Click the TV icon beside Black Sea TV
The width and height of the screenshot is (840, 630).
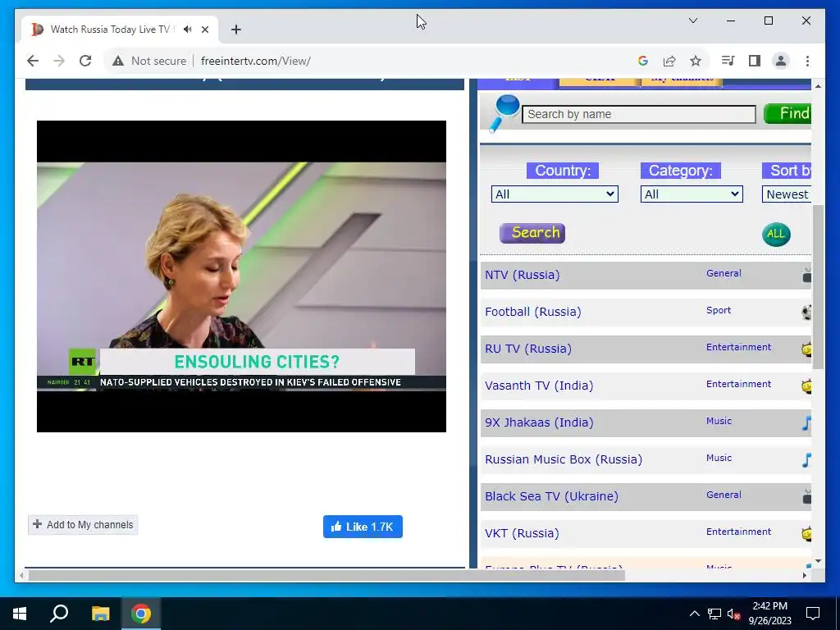807,496
